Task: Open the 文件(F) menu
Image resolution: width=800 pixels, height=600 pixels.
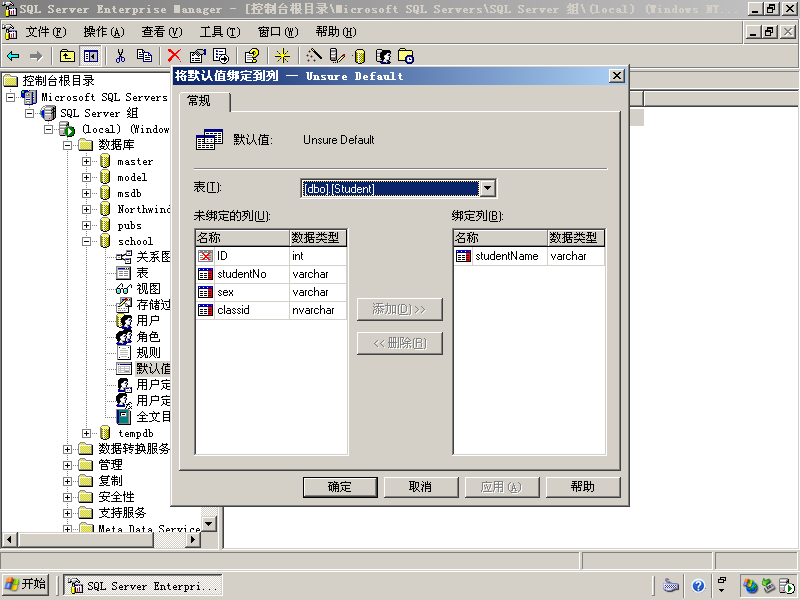Action: click(x=45, y=32)
